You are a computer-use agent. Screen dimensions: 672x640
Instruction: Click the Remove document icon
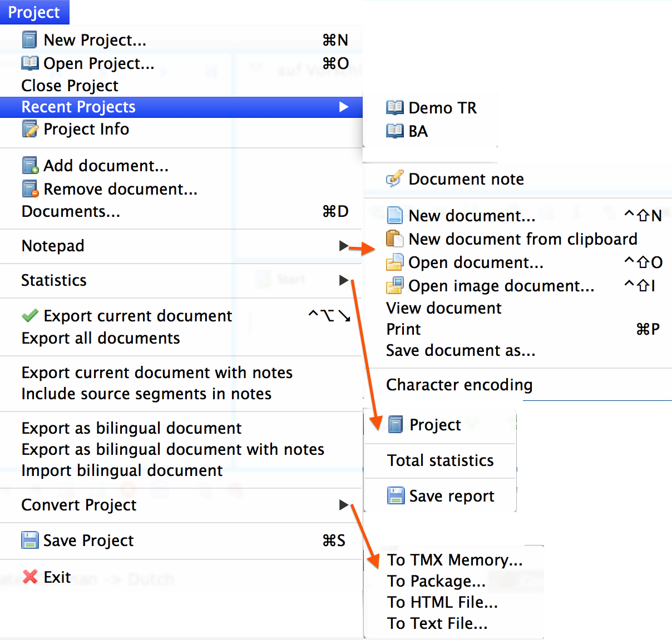tap(30, 189)
